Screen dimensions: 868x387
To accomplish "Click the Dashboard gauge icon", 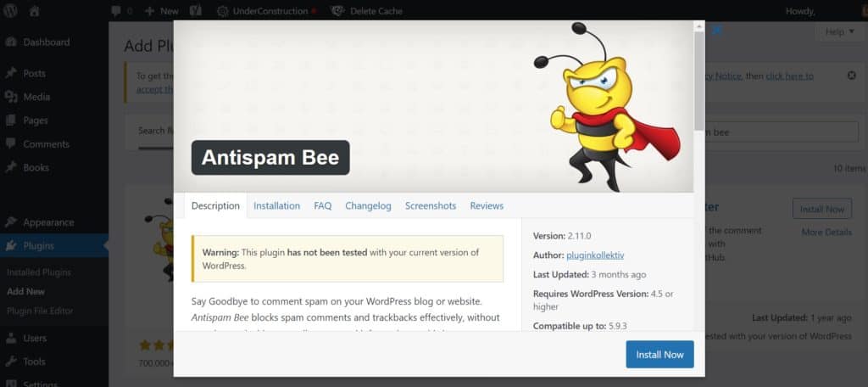I will [10, 42].
